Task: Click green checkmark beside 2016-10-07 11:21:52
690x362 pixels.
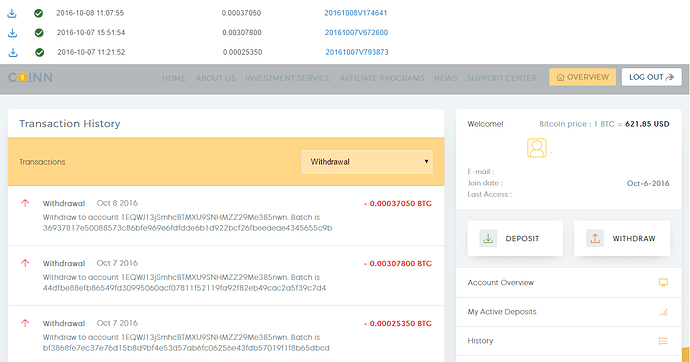Action: tap(40, 52)
